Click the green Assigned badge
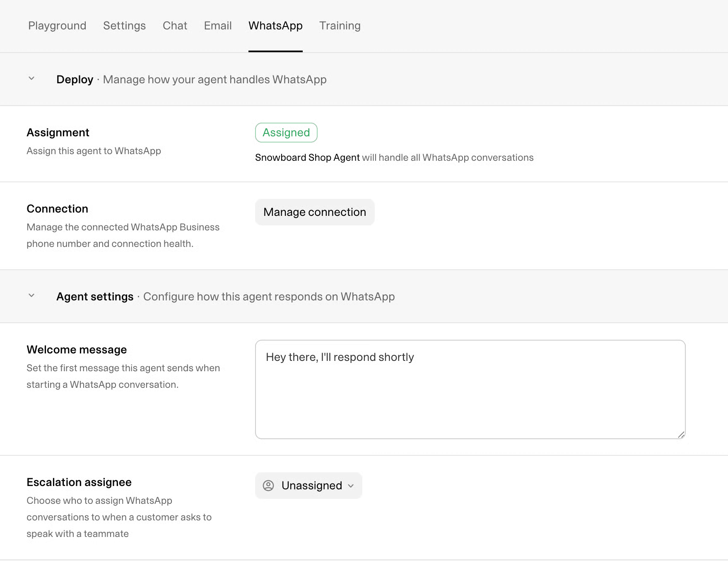 [286, 133]
